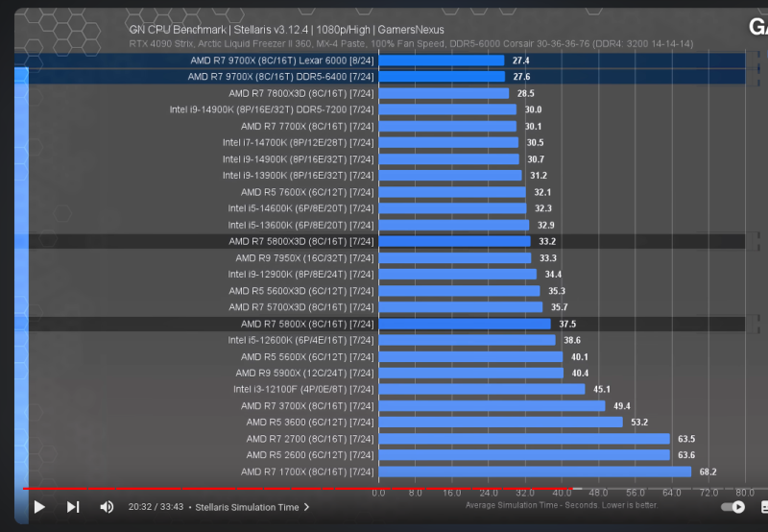Click the AMD R9 7950X label
This screenshot has height=532, width=768.
pos(304,257)
